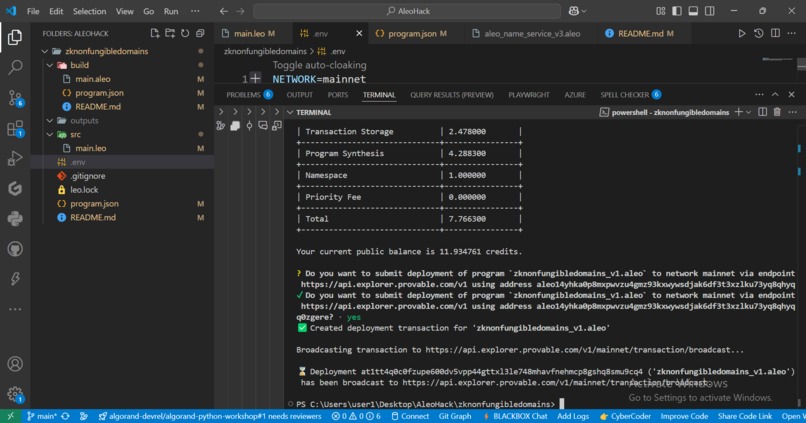The width and height of the screenshot is (806, 423).
Task: Switch to the README.md editor tab
Action: tap(640, 33)
